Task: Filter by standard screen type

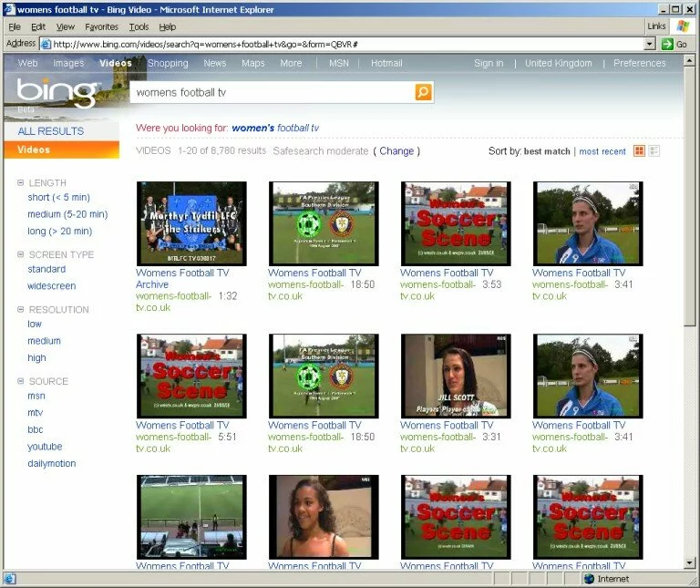Action: (46, 269)
